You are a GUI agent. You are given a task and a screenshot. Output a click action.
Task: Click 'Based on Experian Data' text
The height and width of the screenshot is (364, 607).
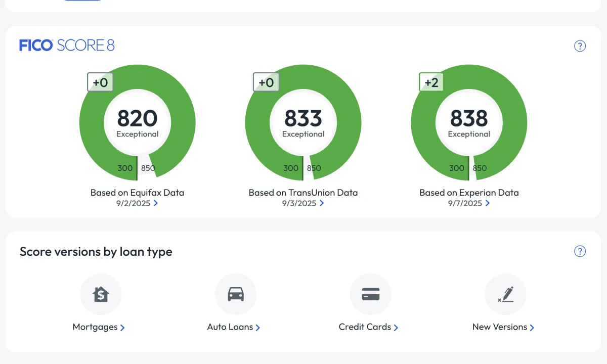click(x=469, y=193)
